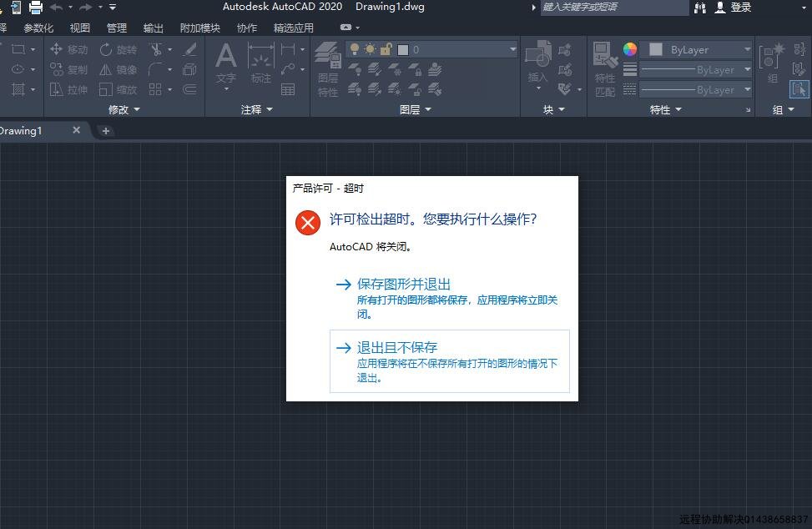
Task: Toggle the layer on/off lightbulb icon
Action: click(354, 49)
